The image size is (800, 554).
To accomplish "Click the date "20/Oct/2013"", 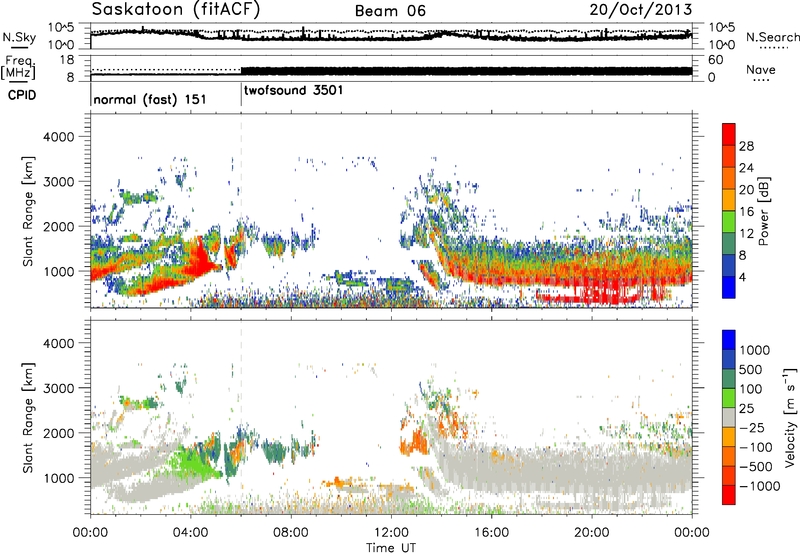I will (x=641, y=10).
